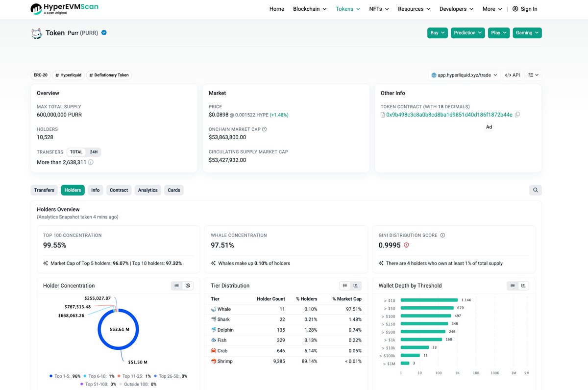Expand the Tokens nav dropdown
The image size is (588, 390).
348,9
